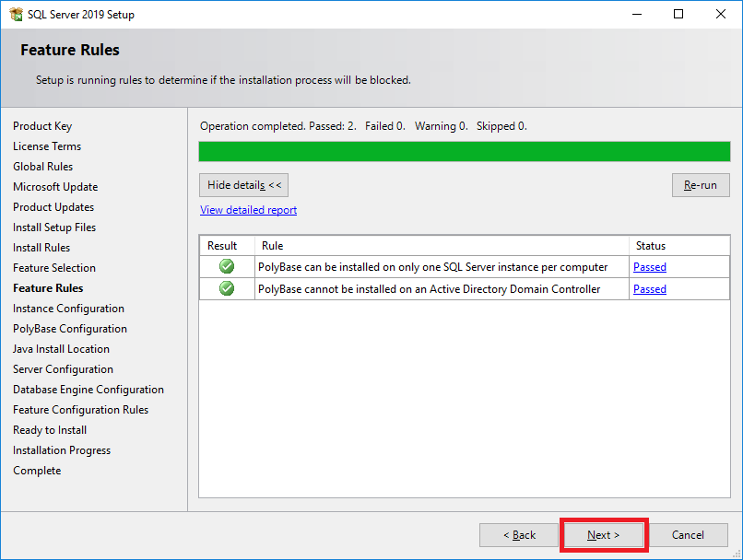The width and height of the screenshot is (743, 560).
Task: Collapse details with the Hide details button
Action: (x=243, y=184)
